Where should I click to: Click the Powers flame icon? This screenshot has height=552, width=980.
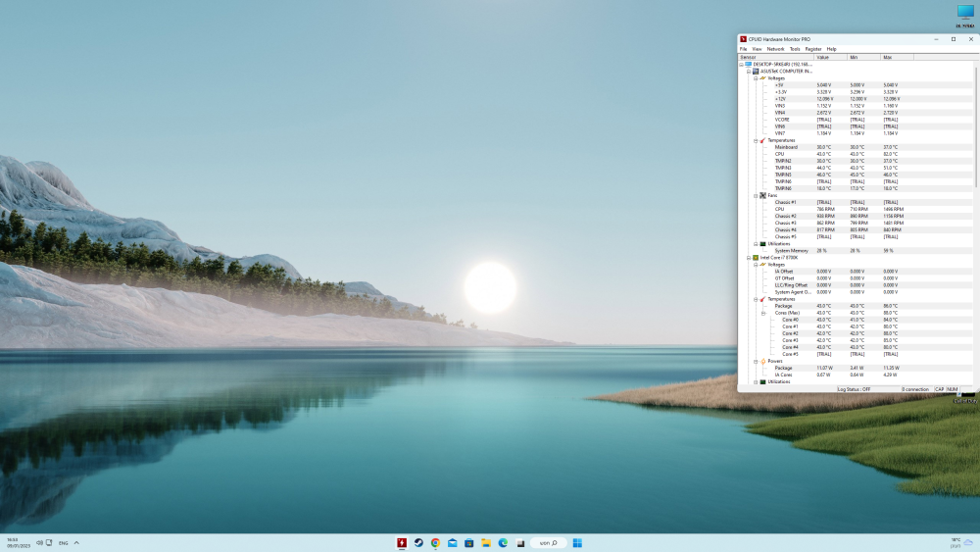click(762, 362)
